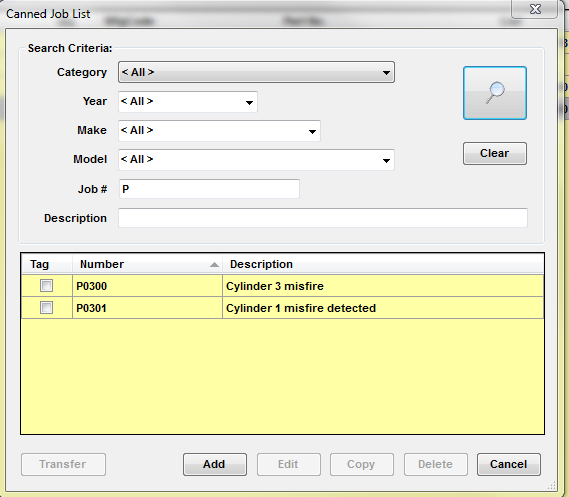Tag the P0301 job checkbox
The height and width of the screenshot is (497, 569).
click(x=46, y=308)
